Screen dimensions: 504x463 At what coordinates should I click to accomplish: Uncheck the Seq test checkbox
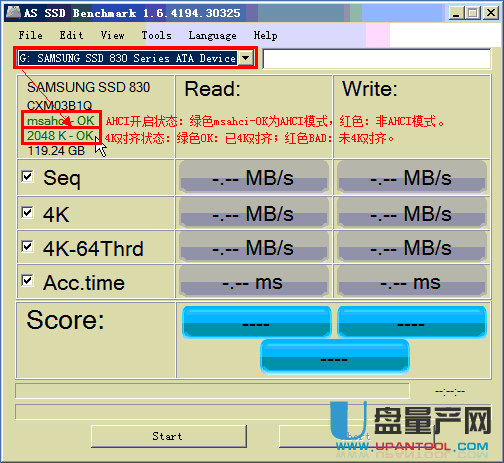[27, 176]
